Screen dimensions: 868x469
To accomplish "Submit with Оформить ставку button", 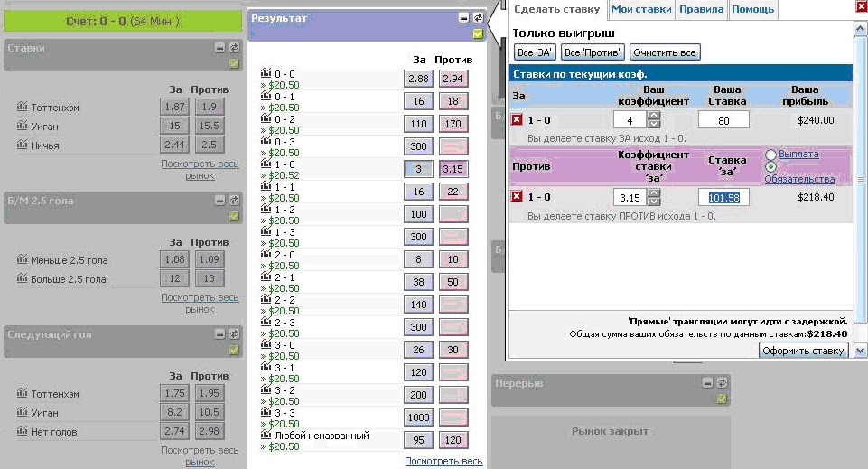I will click(803, 351).
